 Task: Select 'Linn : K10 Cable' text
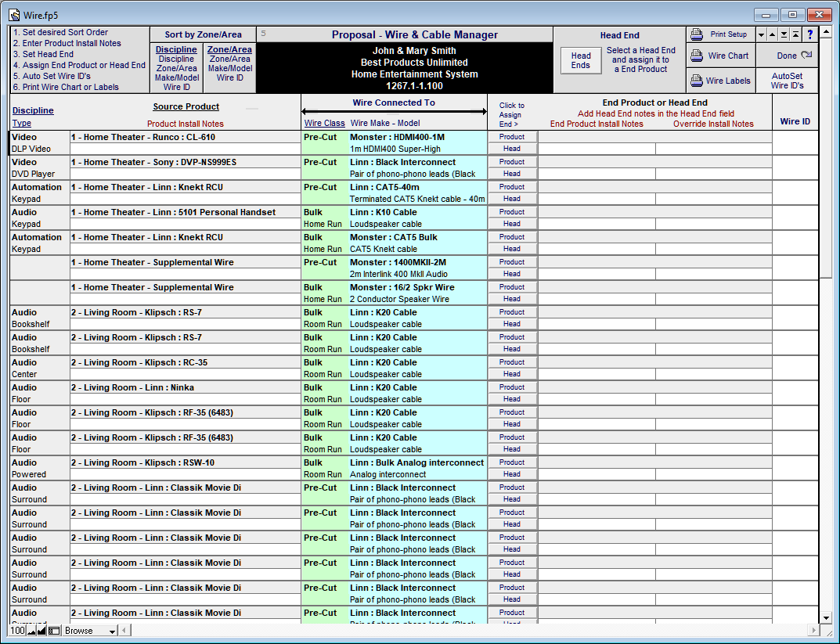383,213
